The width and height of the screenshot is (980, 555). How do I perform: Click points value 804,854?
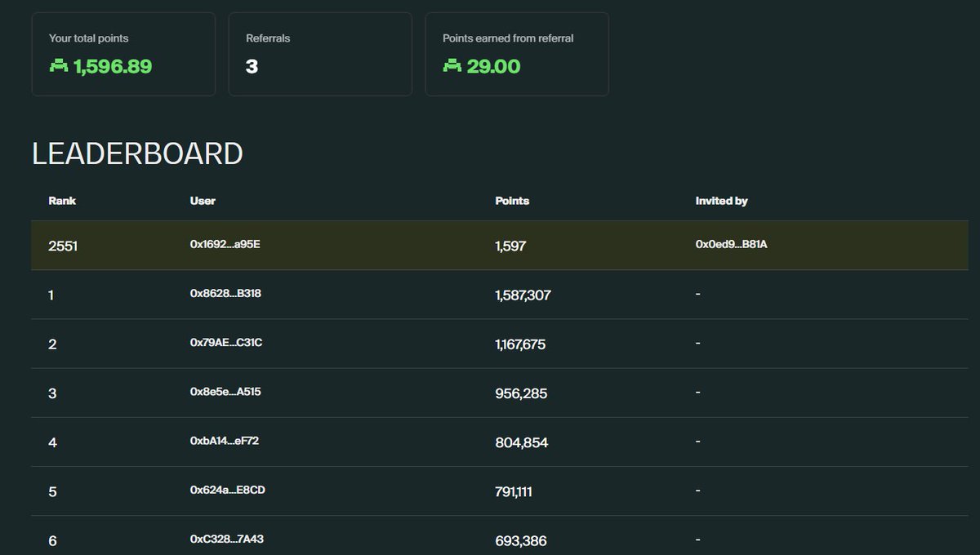click(521, 442)
